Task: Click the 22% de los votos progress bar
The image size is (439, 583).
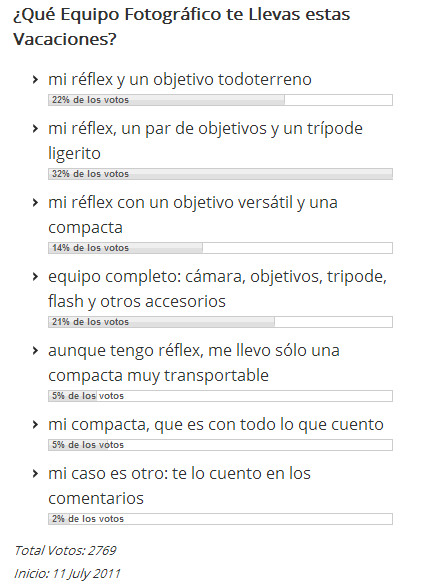Action: point(220,100)
